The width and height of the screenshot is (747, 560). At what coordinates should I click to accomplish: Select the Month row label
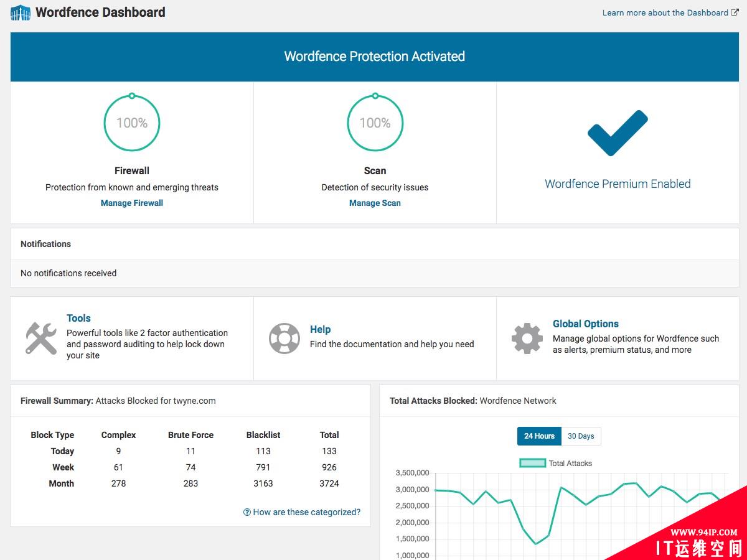click(61, 483)
